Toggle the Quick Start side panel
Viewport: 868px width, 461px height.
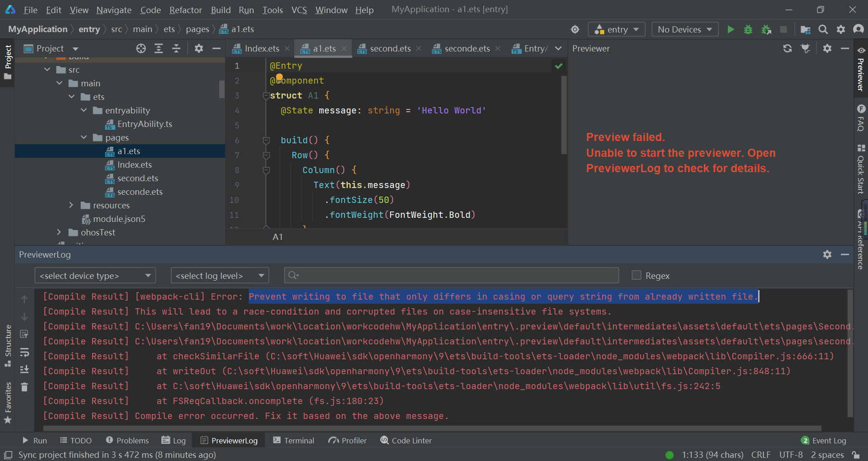pos(861,169)
